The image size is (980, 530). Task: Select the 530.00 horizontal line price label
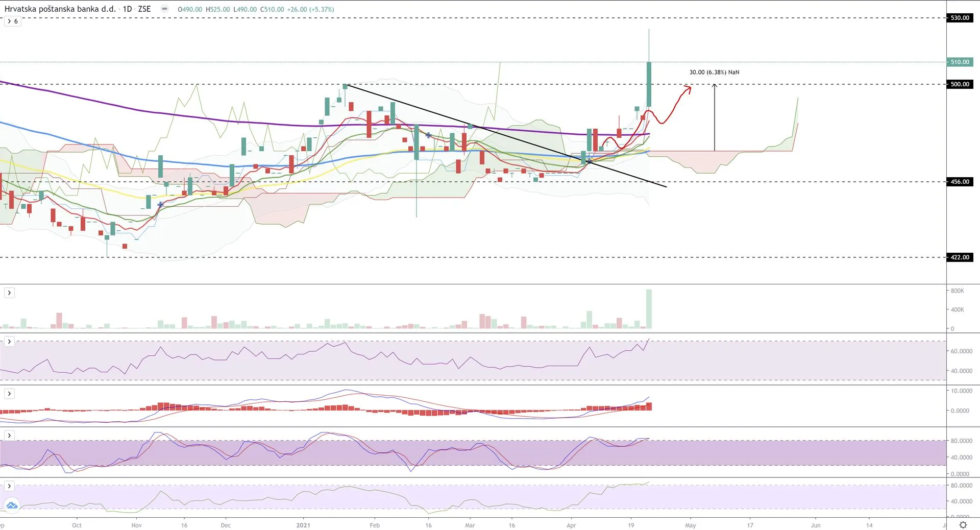point(960,18)
